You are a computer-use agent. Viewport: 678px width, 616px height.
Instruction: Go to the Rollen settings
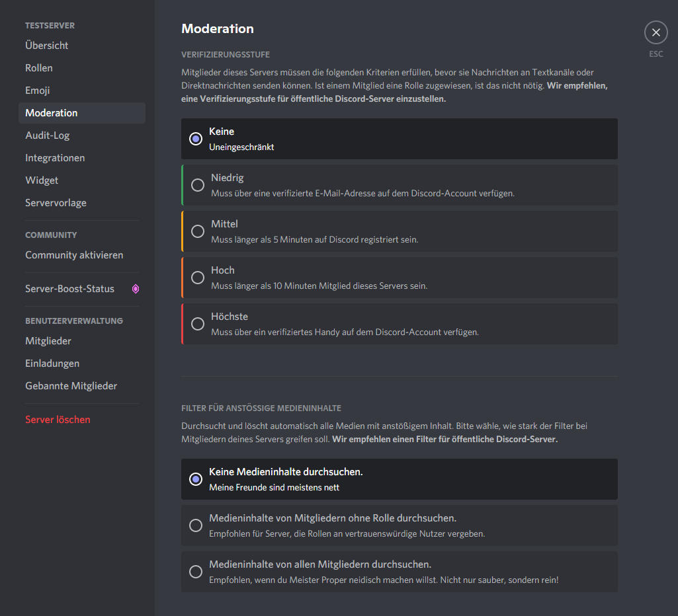point(39,68)
